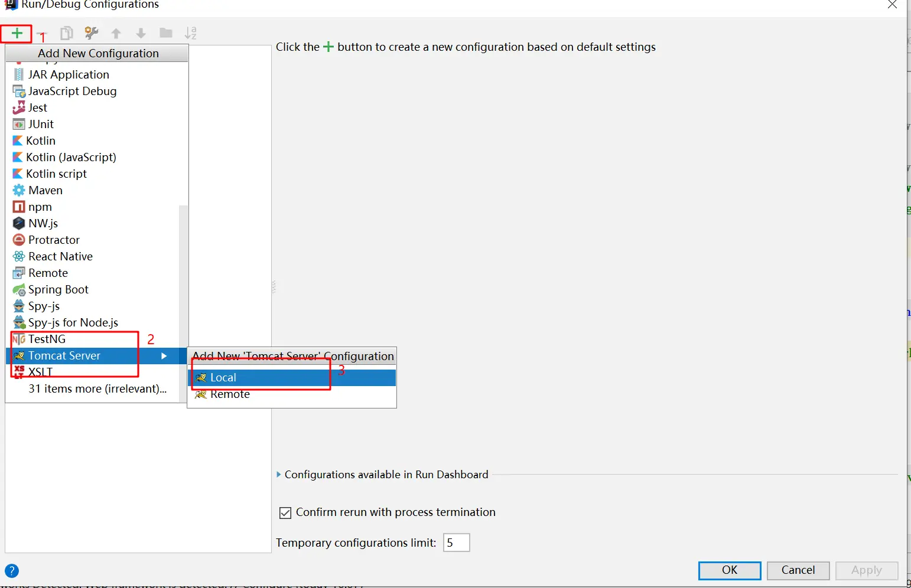Click the Move Down arrow icon
The width and height of the screenshot is (911, 588).
pyautogui.click(x=141, y=33)
